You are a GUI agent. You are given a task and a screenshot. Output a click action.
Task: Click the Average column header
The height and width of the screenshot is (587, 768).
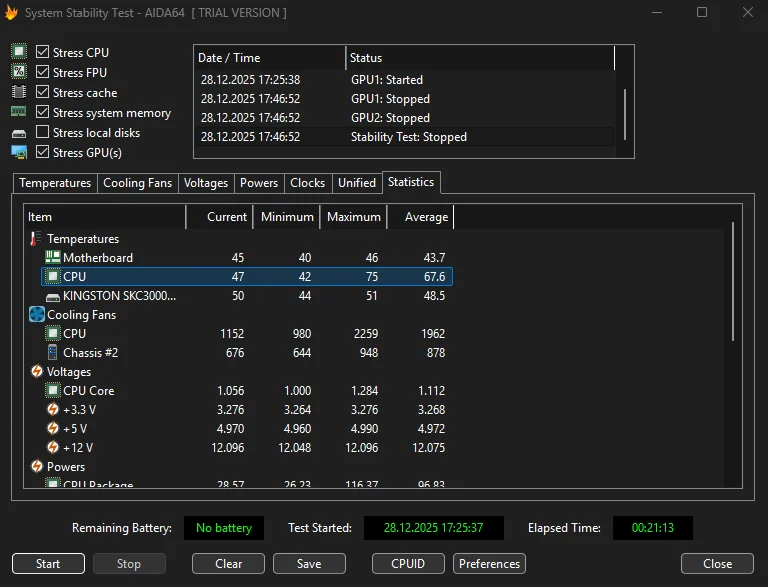click(421, 217)
